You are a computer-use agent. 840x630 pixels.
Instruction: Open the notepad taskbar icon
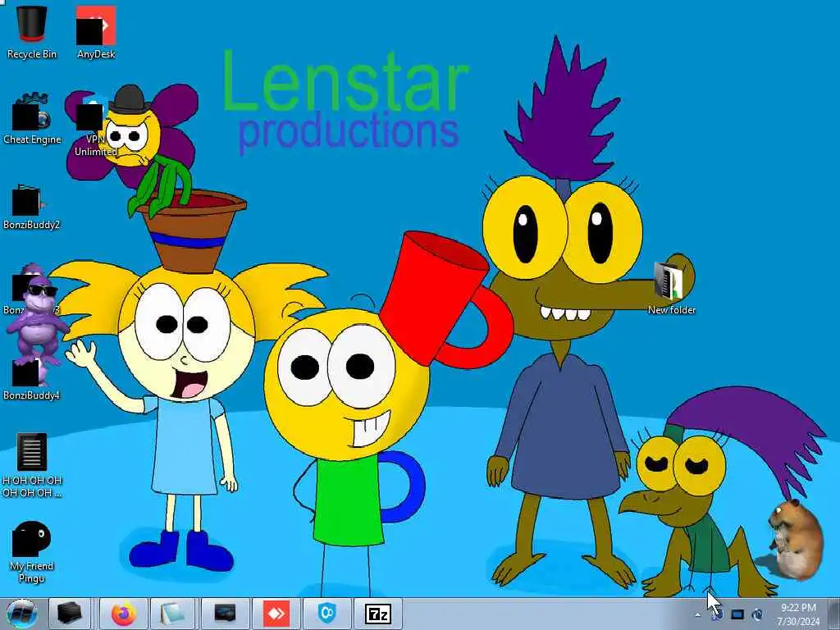pos(172,614)
